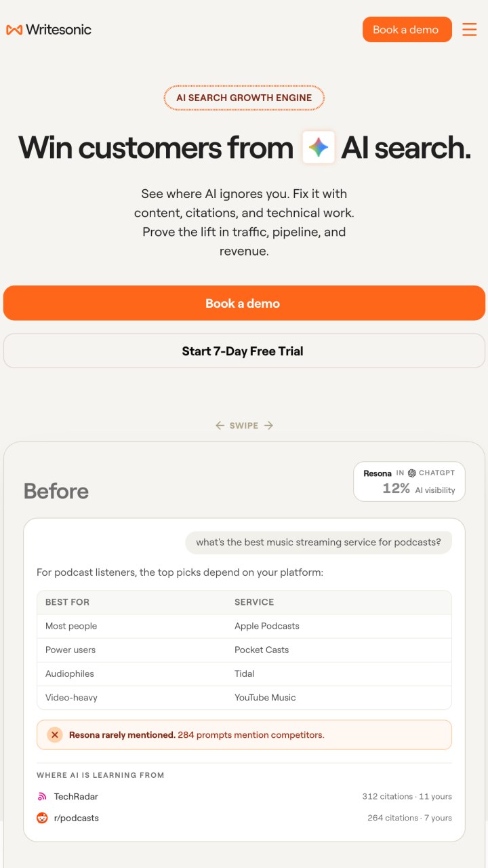Click the podcast streaming question chat bubble

[319, 542]
